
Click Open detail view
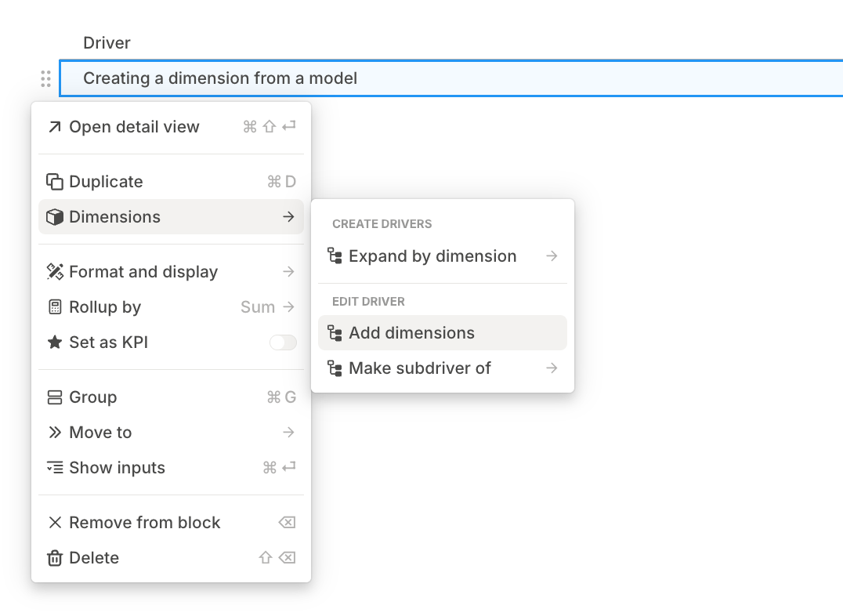(x=134, y=126)
